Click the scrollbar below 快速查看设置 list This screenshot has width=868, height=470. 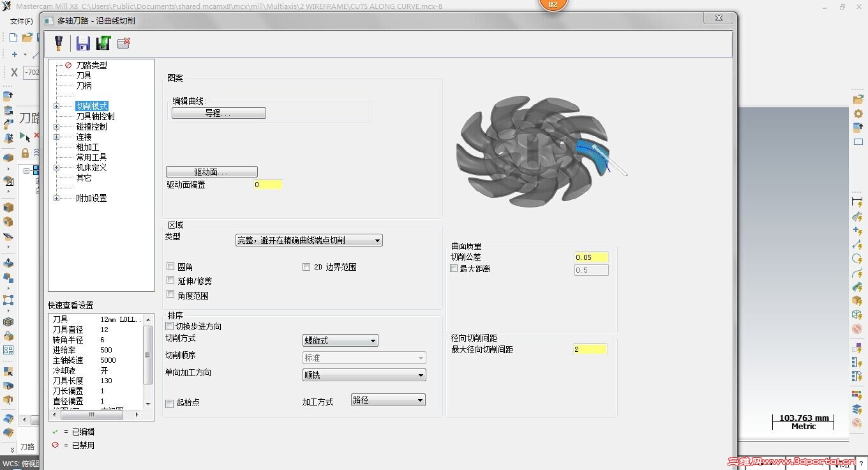pyautogui.click(x=93, y=414)
